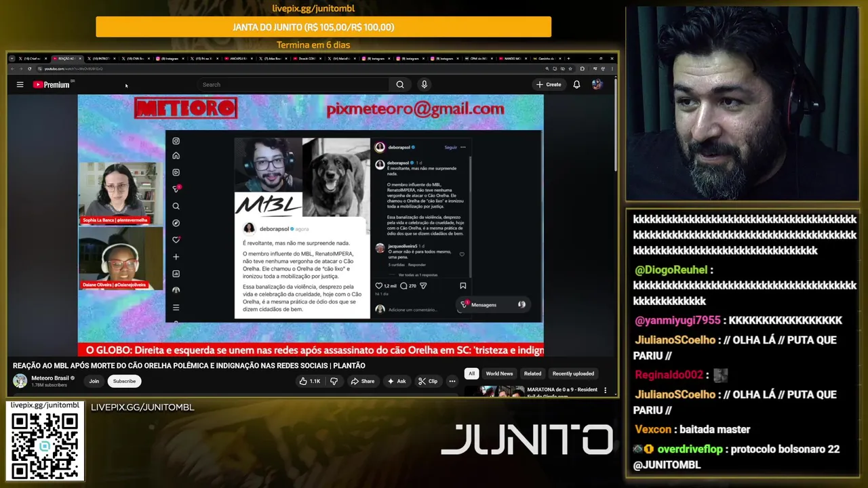
Task: Open options menu for MARATONA video suggestion
Action: pyautogui.click(x=606, y=390)
